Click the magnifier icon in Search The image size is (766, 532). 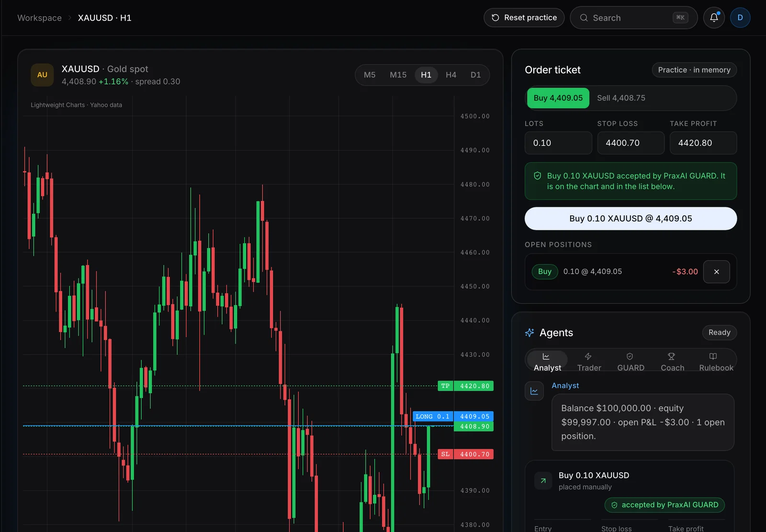point(584,18)
